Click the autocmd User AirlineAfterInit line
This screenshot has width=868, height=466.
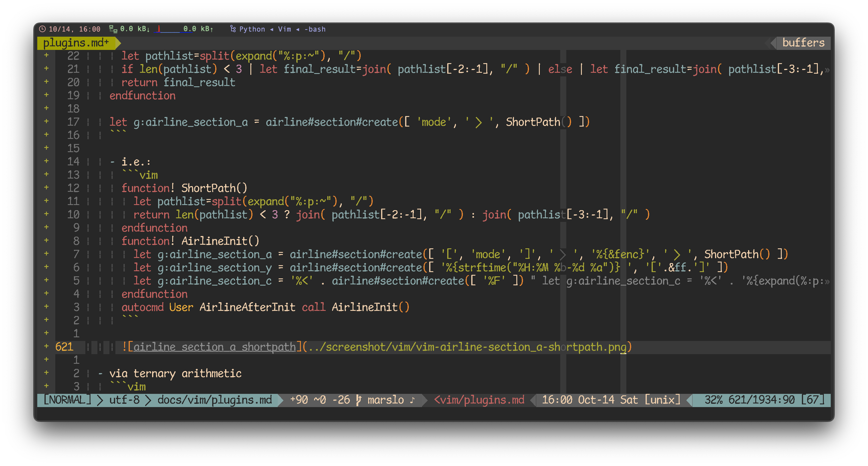tap(265, 307)
